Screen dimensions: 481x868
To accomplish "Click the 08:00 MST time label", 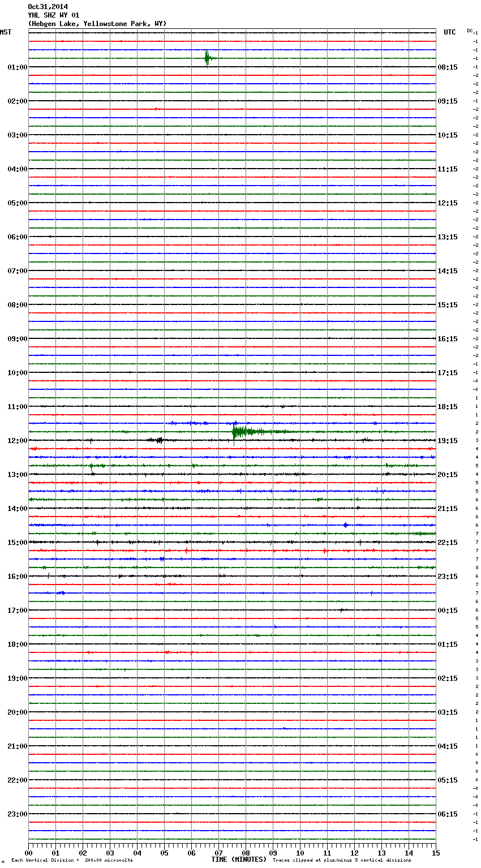I will click(18, 305).
